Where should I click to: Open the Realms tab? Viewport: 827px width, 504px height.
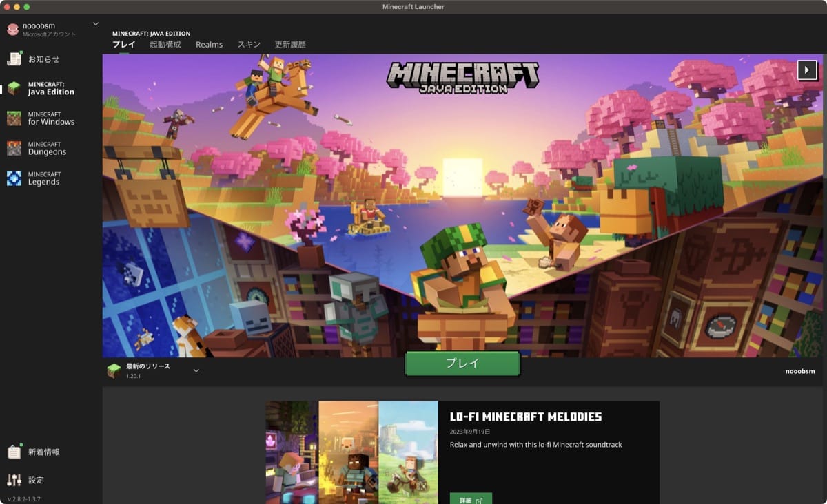pos(209,44)
